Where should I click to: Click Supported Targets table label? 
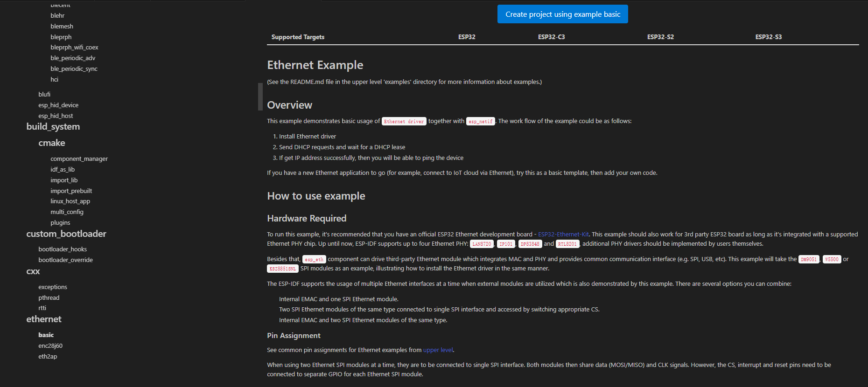(x=298, y=37)
